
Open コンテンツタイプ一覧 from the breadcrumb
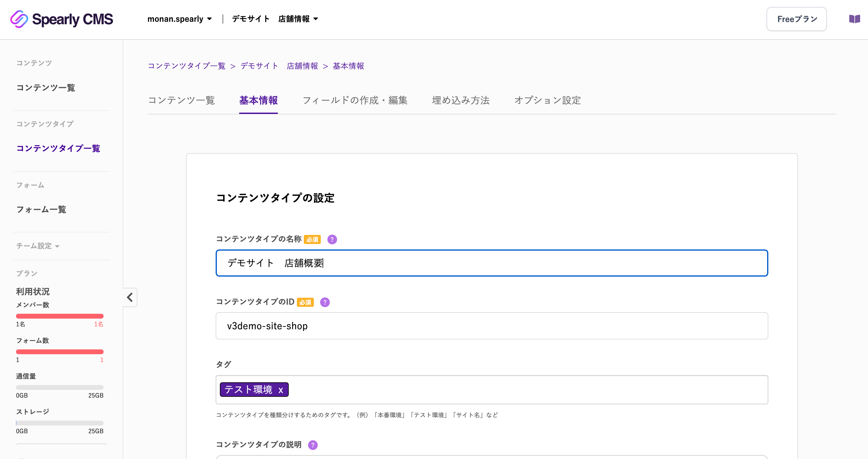(x=186, y=66)
